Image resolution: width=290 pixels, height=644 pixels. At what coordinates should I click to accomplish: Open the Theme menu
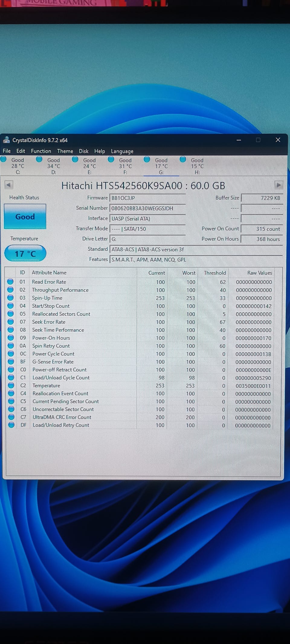(65, 151)
